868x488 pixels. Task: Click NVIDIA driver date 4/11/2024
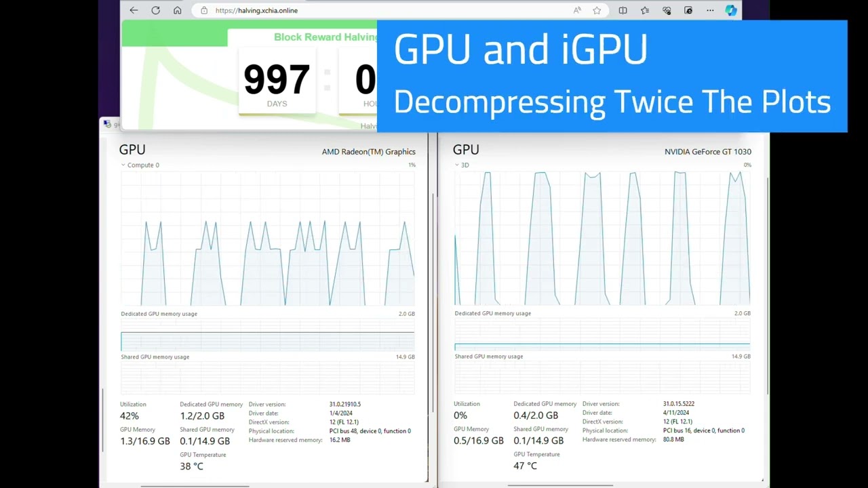pos(676,413)
